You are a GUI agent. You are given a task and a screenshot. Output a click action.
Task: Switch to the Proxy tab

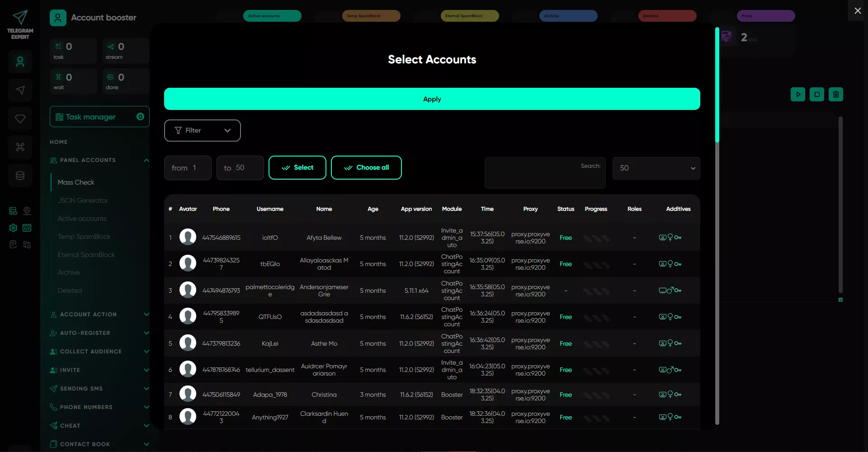click(x=766, y=16)
